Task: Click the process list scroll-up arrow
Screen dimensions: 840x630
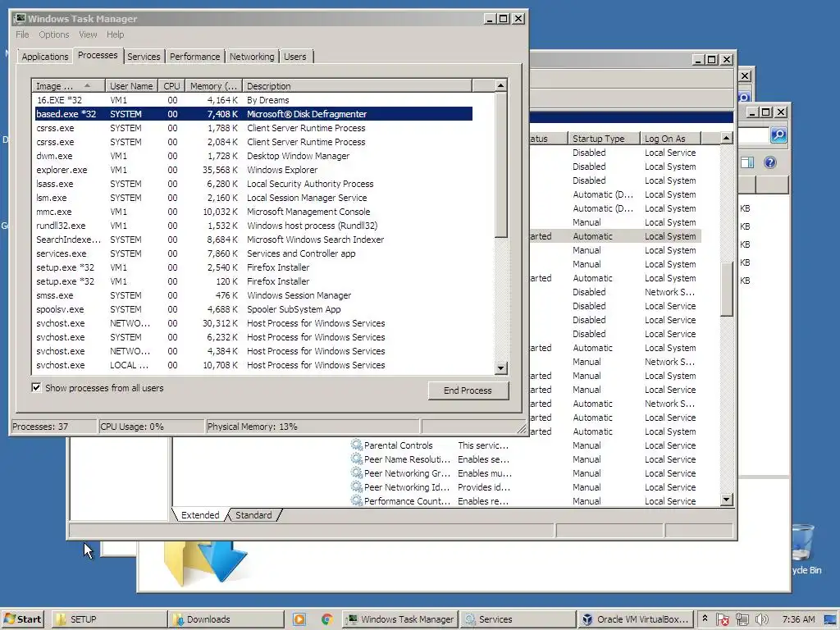Action: tap(500, 85)
